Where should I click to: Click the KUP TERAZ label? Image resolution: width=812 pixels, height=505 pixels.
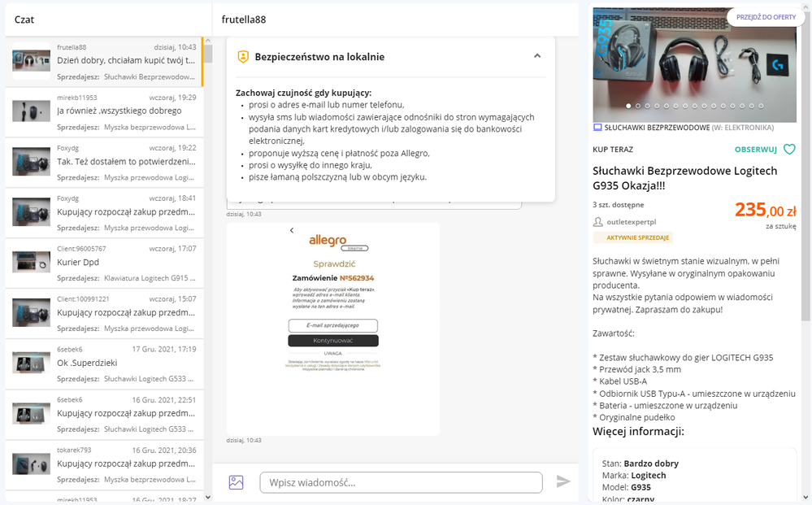click(613, 150)
